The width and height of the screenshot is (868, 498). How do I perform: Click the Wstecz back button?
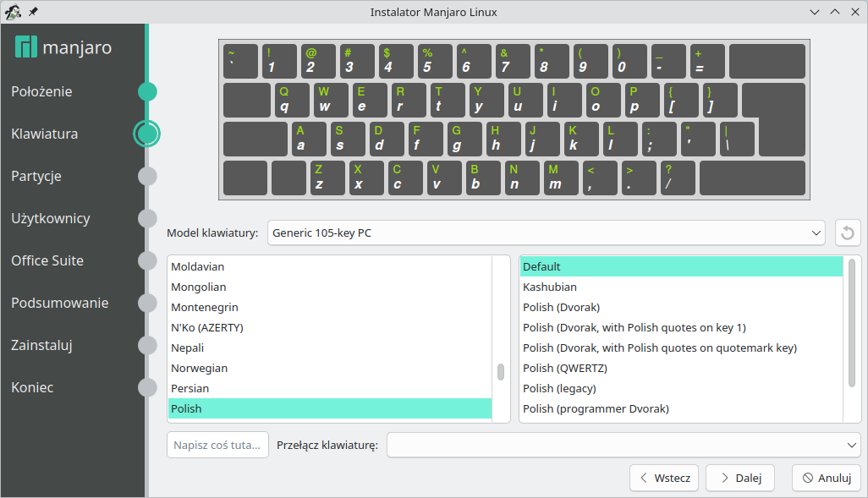[x=664, y=478]
